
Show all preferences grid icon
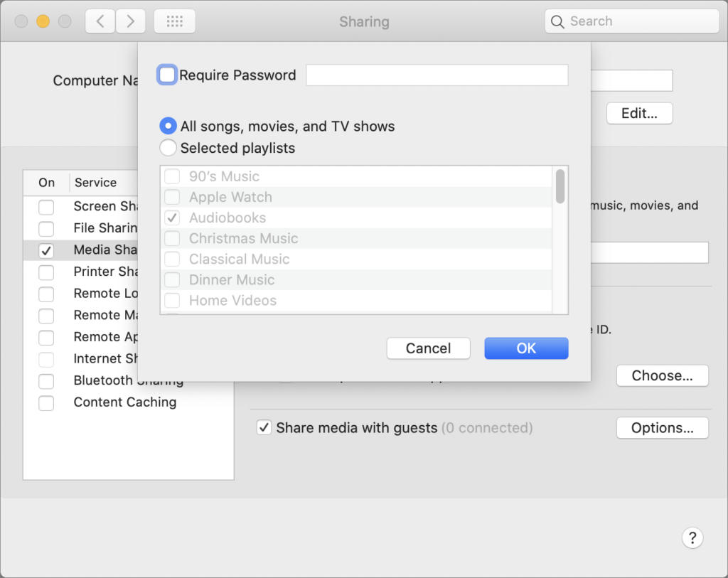pyautogui.click(x=174, y=21)
